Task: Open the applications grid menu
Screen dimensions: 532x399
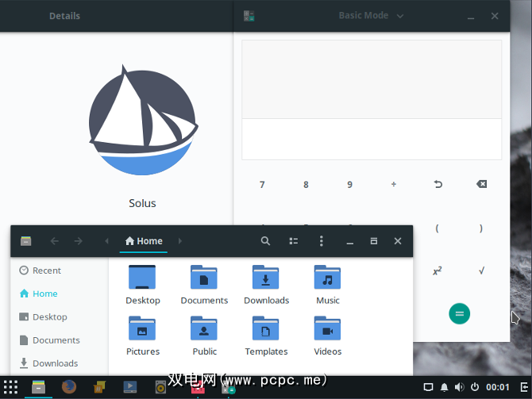Action: pyautogui.click(x=10, y=387)
